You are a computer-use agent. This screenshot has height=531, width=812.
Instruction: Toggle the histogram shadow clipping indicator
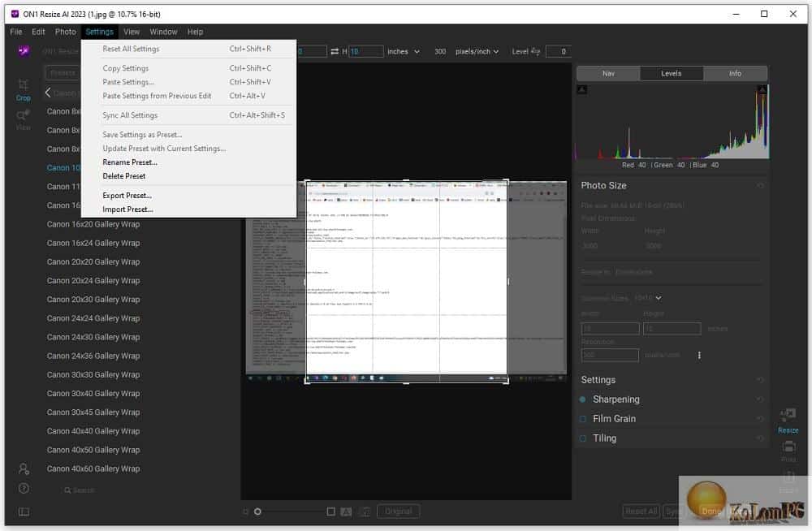582,89
